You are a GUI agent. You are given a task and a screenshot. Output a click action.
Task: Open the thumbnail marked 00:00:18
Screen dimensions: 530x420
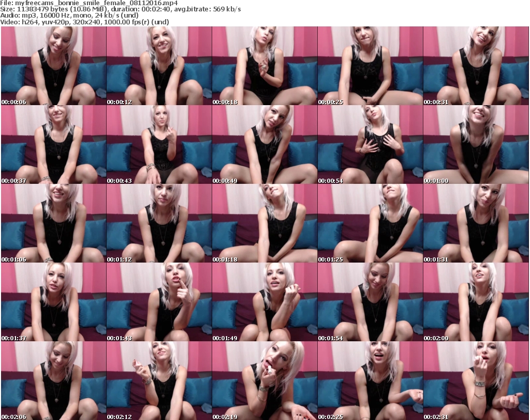pyautogui.click(x=264, y=66)
